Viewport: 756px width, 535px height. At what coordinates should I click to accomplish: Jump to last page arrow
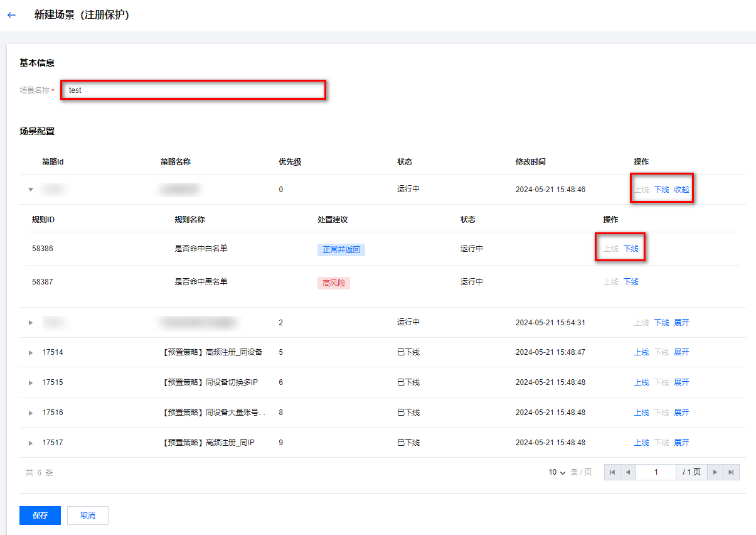pos(731,472)
